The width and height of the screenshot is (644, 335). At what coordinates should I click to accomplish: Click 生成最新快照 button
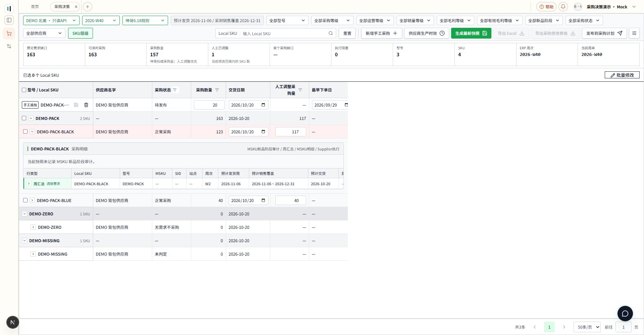471,33
